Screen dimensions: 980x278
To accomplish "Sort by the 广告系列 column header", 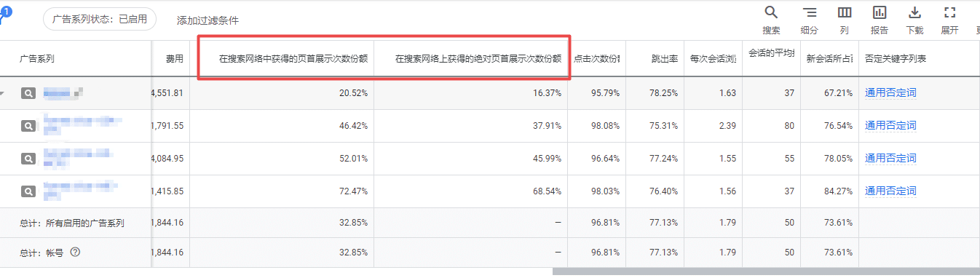I will pos(37,58).
